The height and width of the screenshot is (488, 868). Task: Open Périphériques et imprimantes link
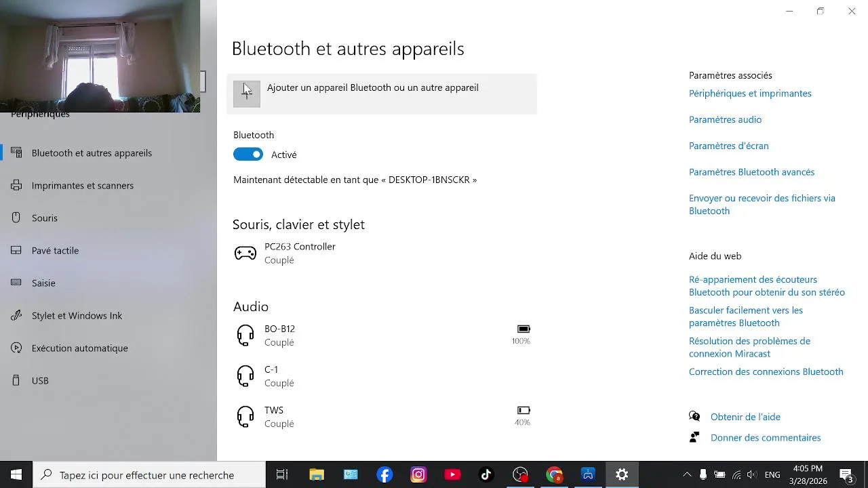(x=750, y=94)
